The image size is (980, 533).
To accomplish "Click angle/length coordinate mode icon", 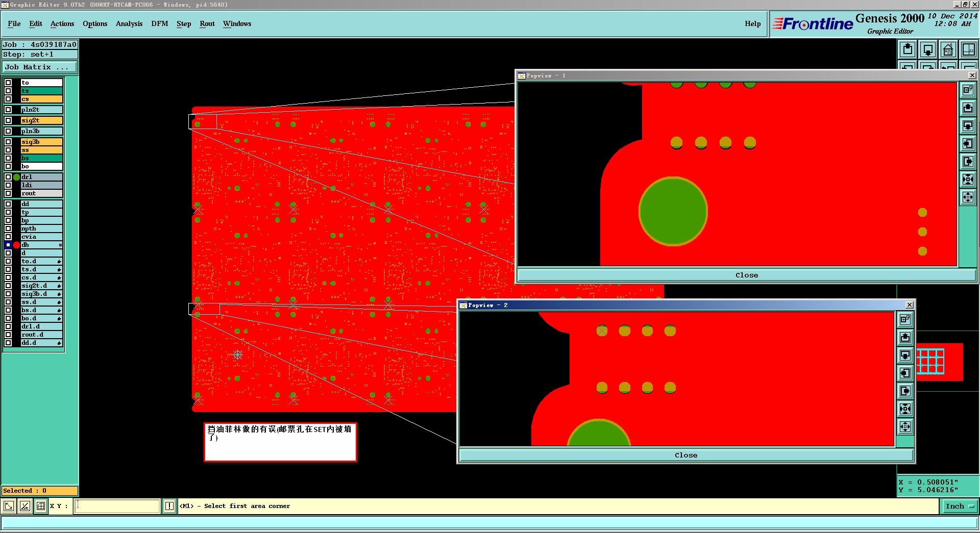I will click(x=25, y=506).
